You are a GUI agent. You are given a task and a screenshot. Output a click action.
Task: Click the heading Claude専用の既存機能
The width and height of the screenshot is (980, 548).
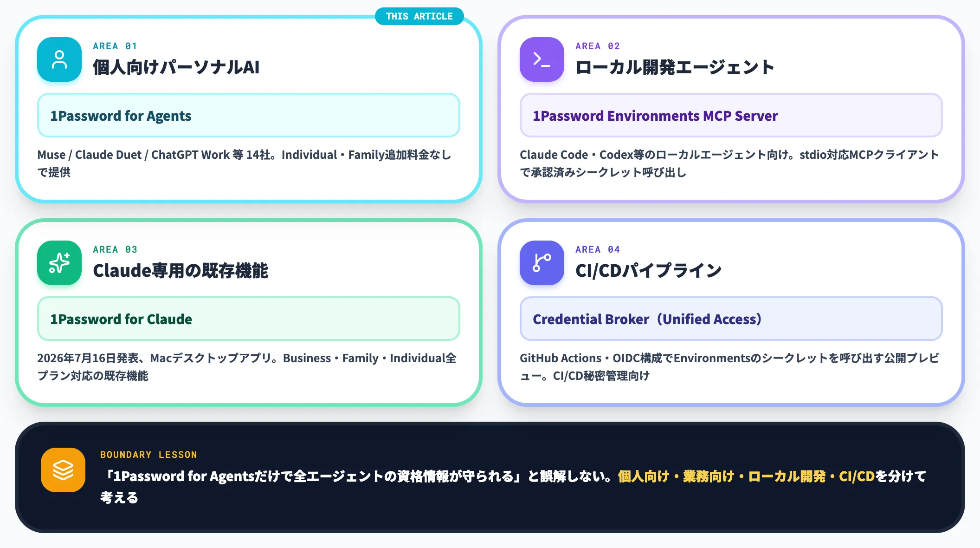(181, 271)
